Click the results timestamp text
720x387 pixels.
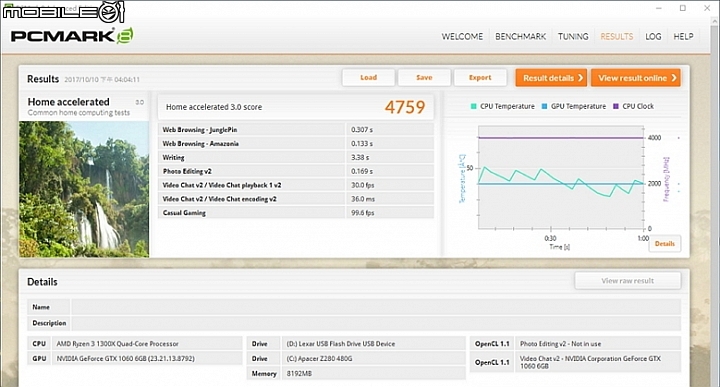tap(102, 79)
